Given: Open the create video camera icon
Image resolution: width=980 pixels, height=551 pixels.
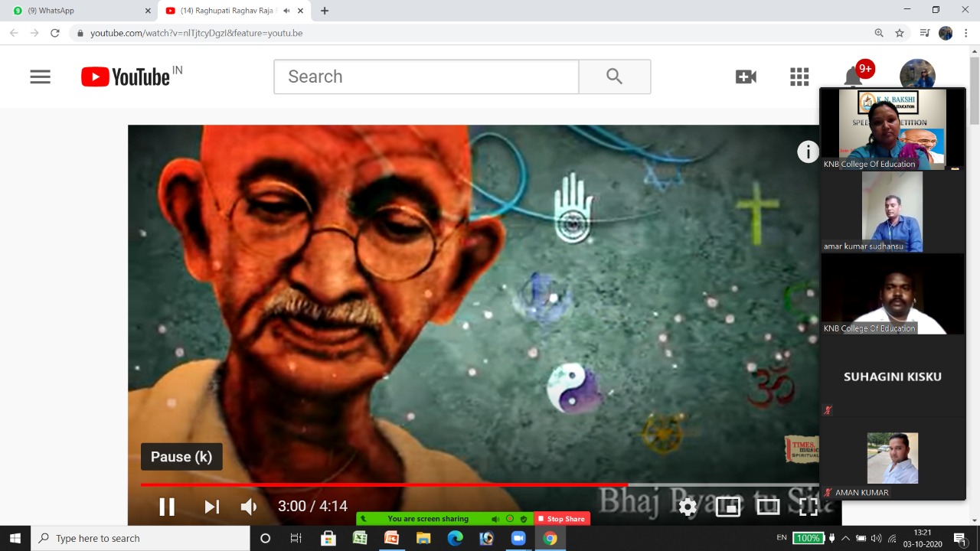Looking at the screenshot, I should (x=746, y=77).
